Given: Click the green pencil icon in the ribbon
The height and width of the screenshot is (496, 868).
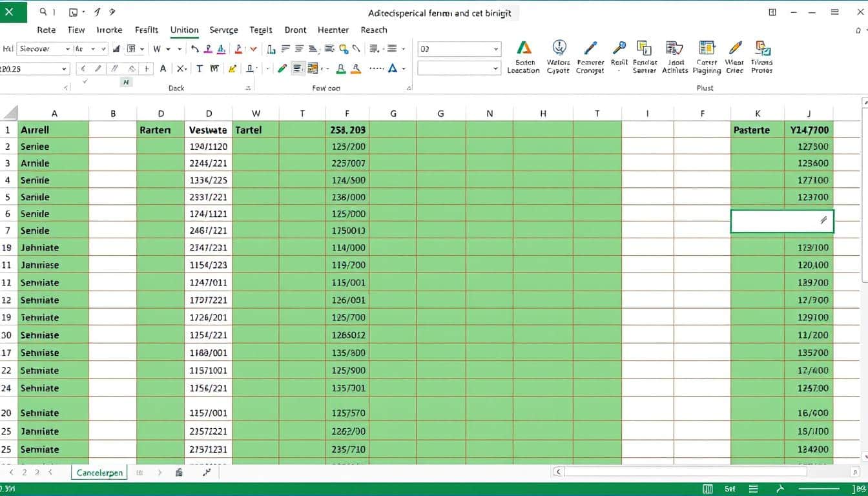Looking at the screenshot, I should click(282, 68).
